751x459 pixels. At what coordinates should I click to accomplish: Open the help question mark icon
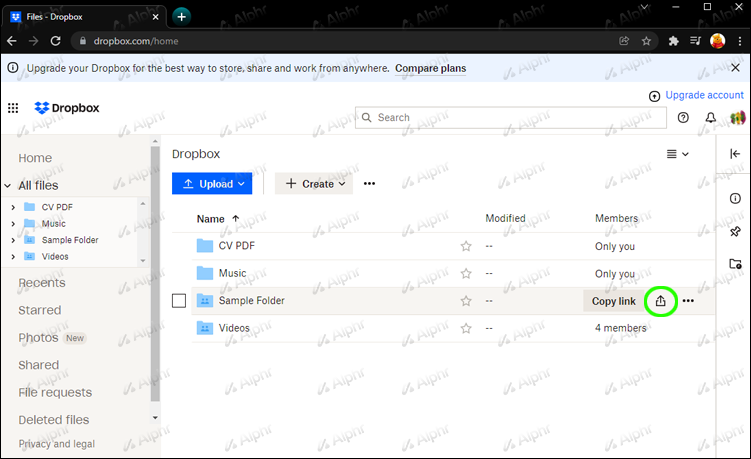tap(683, 117)
